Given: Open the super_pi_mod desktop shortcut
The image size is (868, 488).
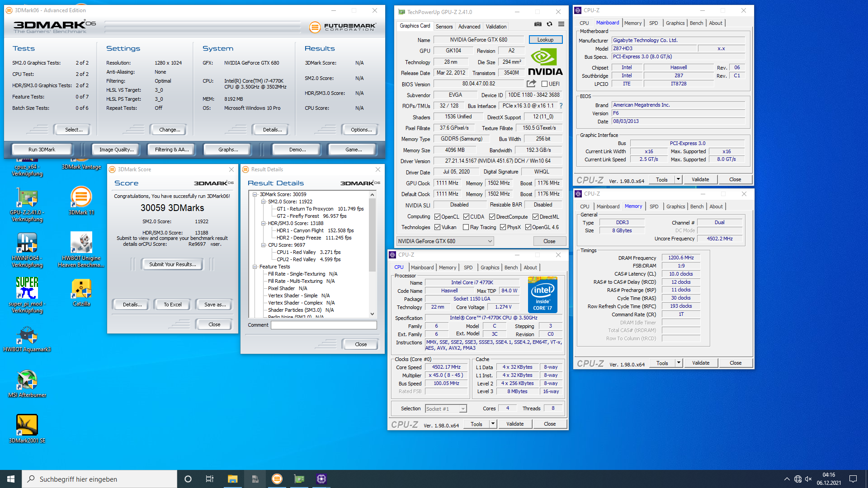Looking at the screenshot, I should [x=27, y=296].
